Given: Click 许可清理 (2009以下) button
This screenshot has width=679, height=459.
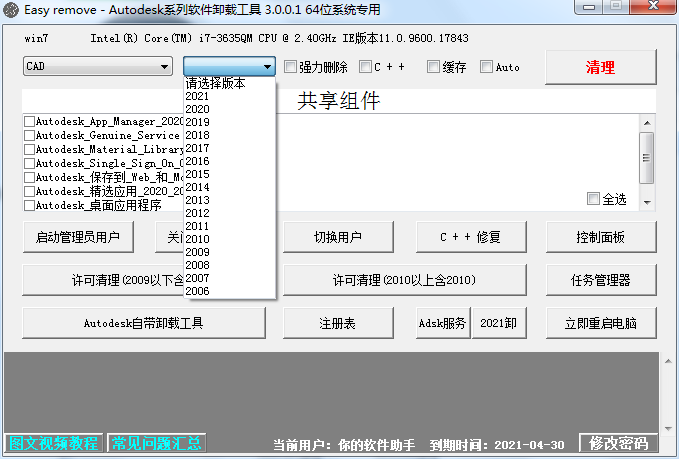Looking at the screenshot, I should (x=103, y=280).
